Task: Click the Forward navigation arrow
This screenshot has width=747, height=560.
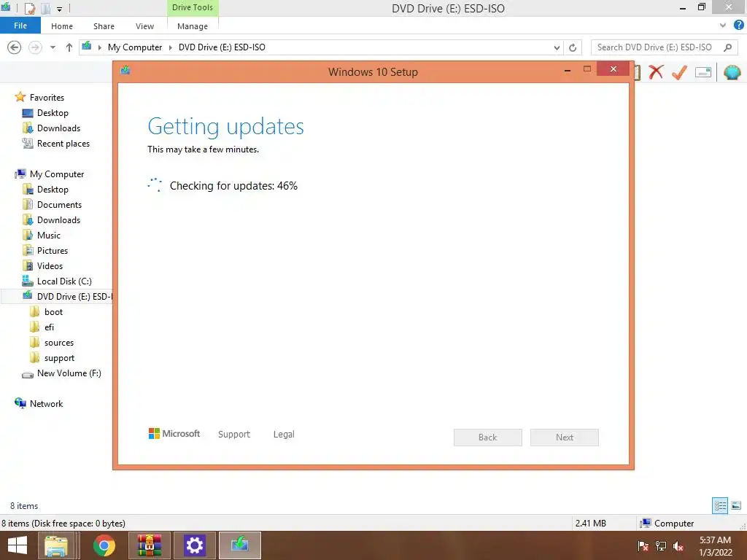Action: pyautogui.click(x=35, y=47)
